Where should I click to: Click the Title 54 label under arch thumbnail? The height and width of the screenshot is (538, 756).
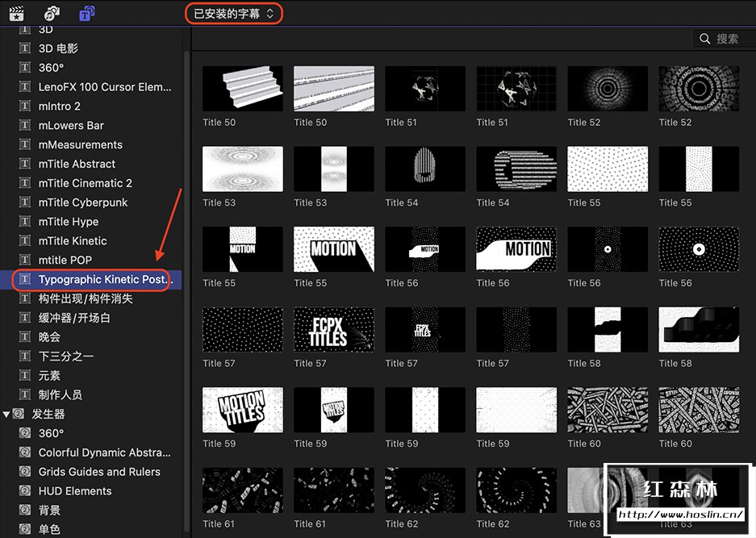pos(402,203)
